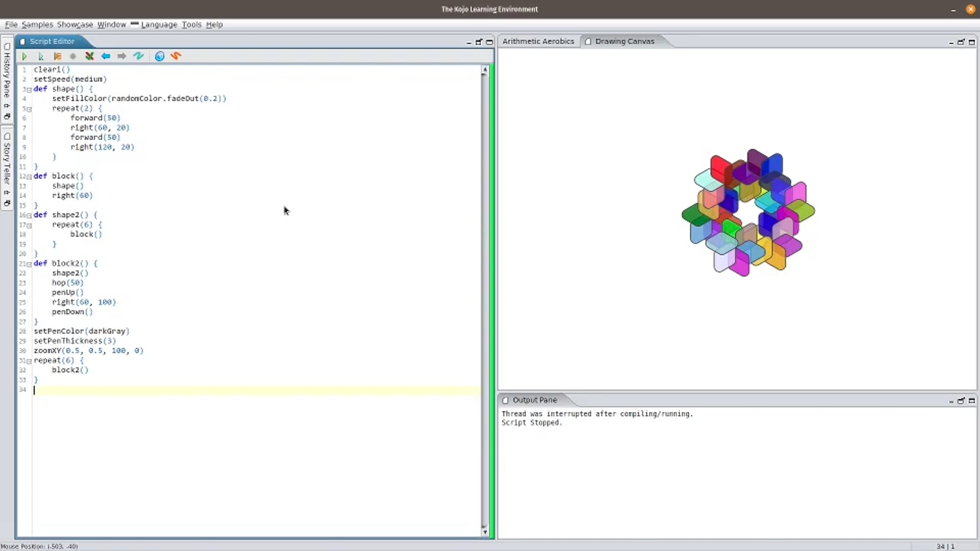Open the Story Teller side tab

coord(7,163)
